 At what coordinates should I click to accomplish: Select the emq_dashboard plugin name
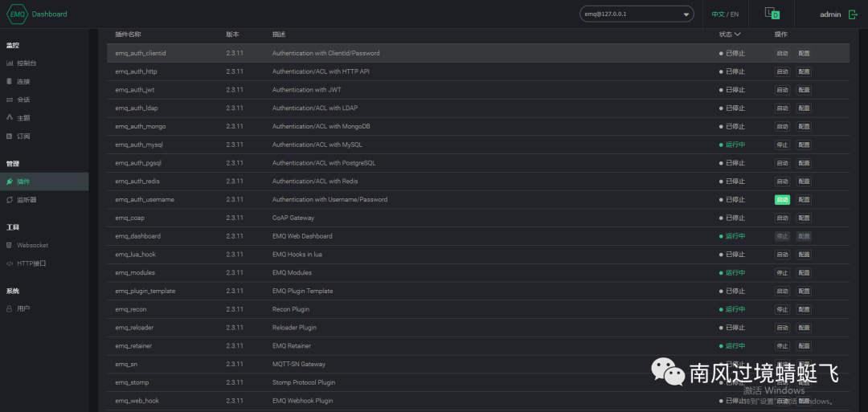tap(138, 236)
